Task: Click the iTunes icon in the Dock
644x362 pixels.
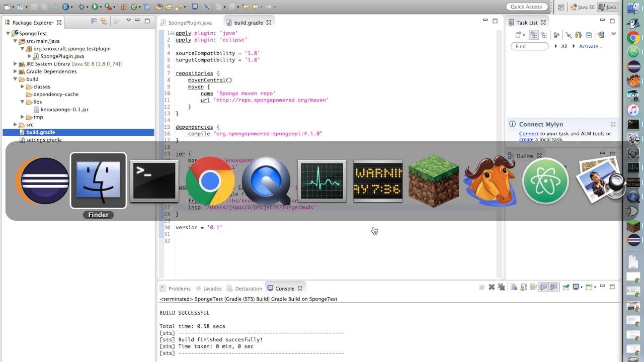Action: (633, 110)
